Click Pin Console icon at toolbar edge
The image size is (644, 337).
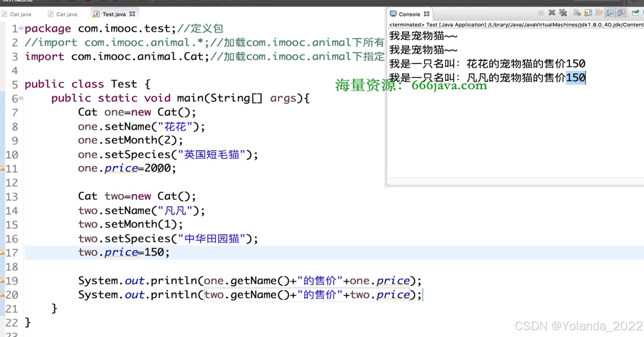pos(636,13)
